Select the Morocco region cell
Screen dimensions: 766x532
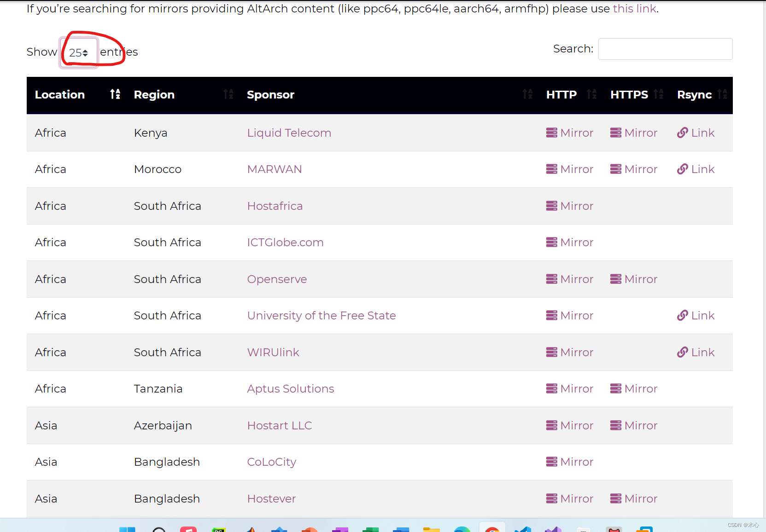(x=158, y=169)
